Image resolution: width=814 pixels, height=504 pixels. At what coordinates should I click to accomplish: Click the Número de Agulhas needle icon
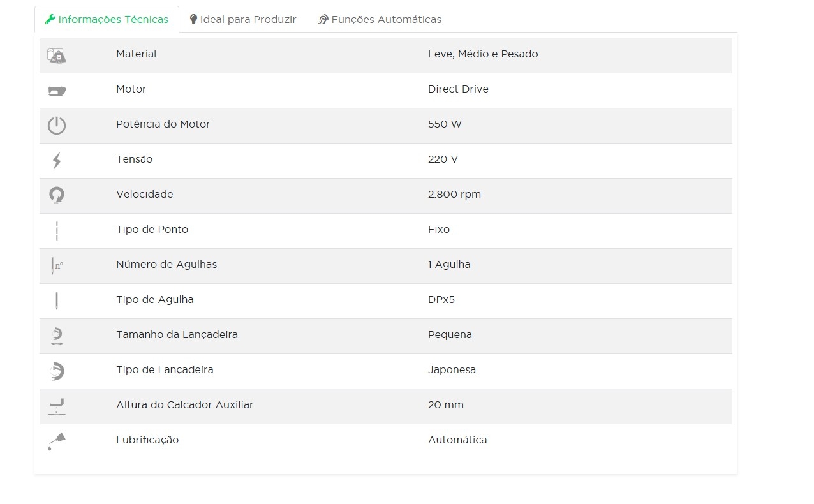(57, 265)
